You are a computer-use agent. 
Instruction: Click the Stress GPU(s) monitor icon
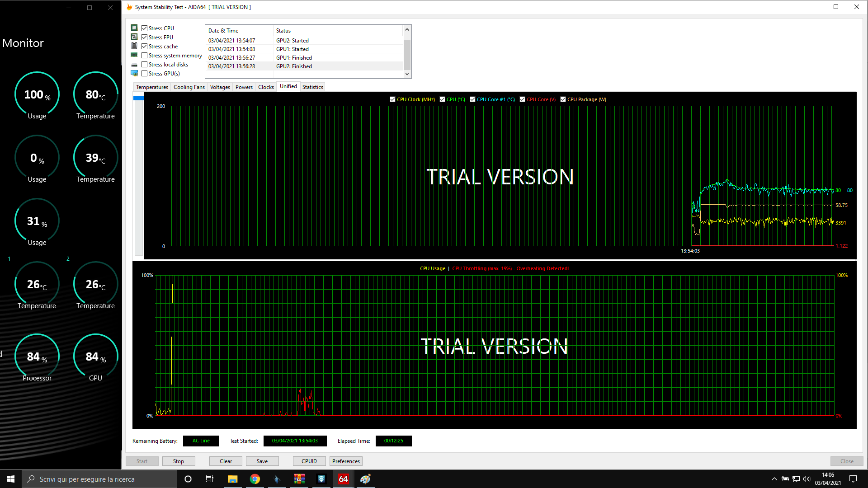[134, 73]
